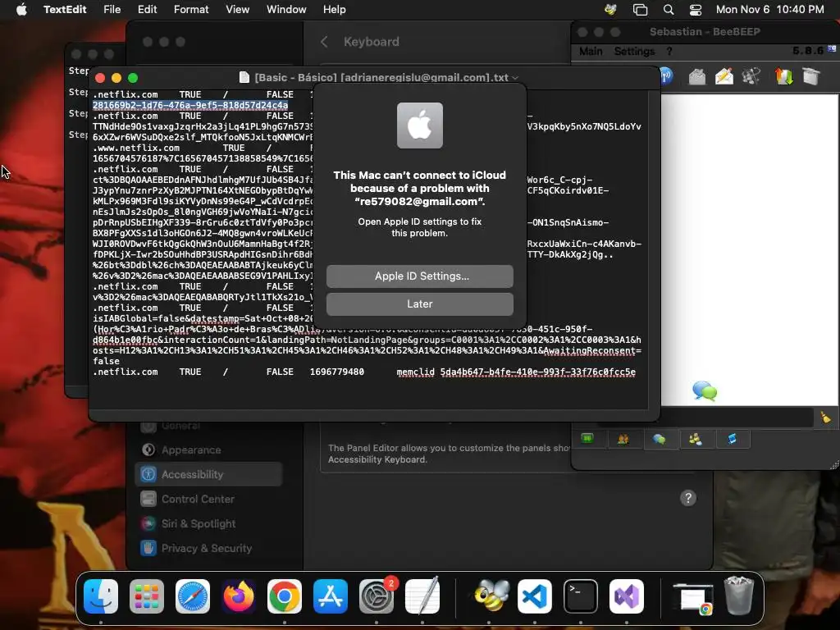This screenshot has height=630, width=840.
Task: Select Appearance in System Settings sidebar
Action: 208,450
